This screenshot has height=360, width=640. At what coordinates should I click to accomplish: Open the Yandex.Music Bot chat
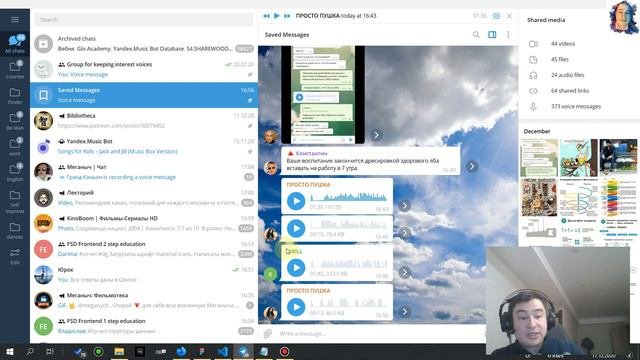coord(144,147)
